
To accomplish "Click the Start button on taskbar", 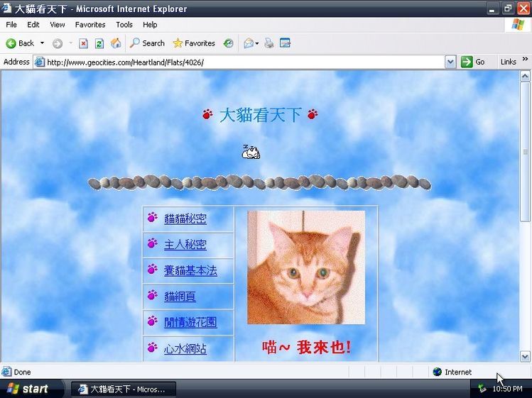I will (31, 389).
